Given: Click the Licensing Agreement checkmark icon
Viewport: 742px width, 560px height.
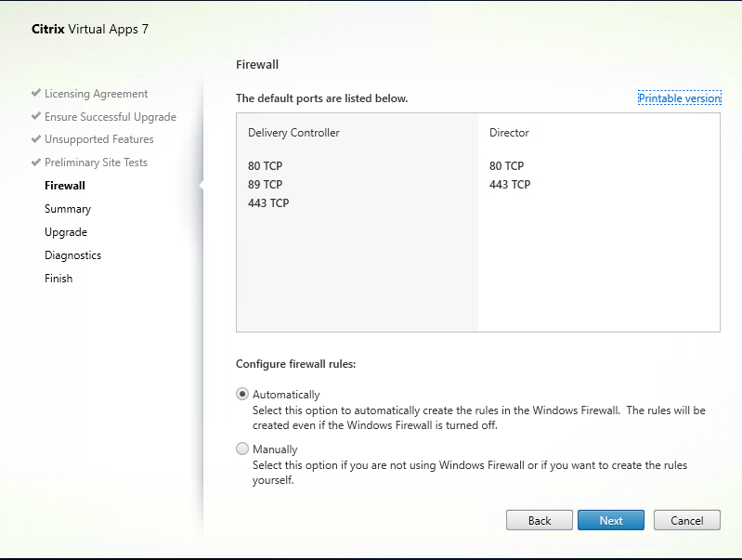Looking at the screenshot, I should point(36,93).
